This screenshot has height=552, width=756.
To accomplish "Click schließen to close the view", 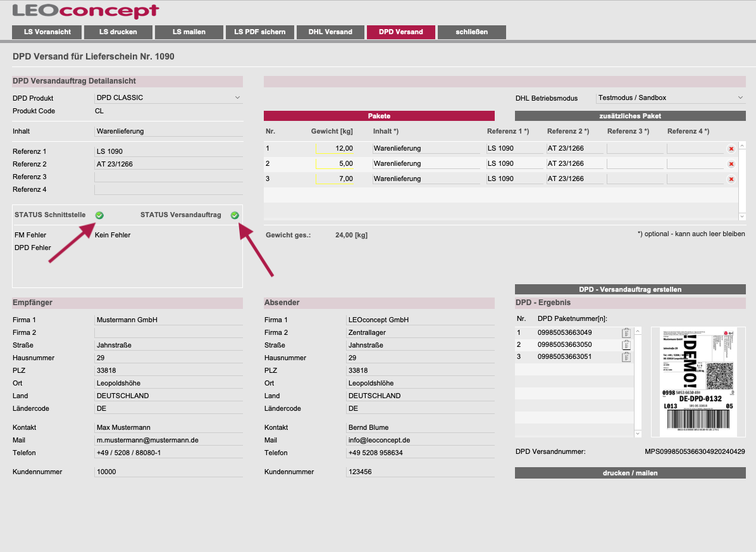I will click(x=471, y=32).
